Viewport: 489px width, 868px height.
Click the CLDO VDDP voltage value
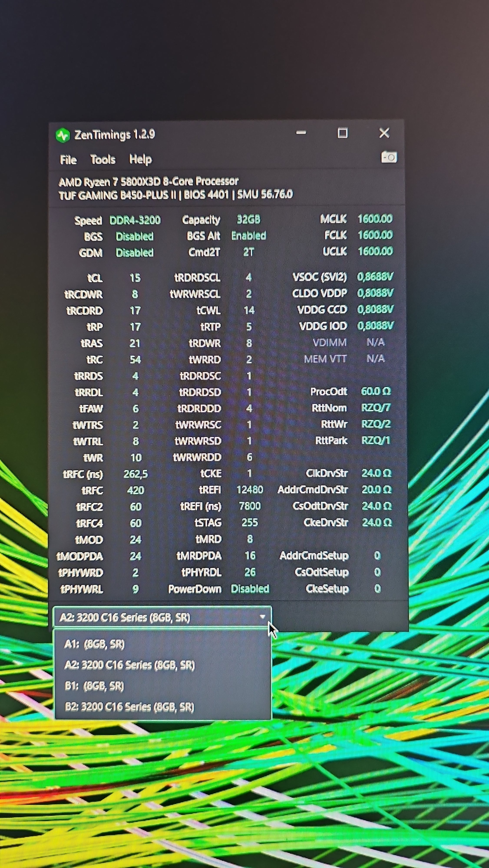point(375,293)
